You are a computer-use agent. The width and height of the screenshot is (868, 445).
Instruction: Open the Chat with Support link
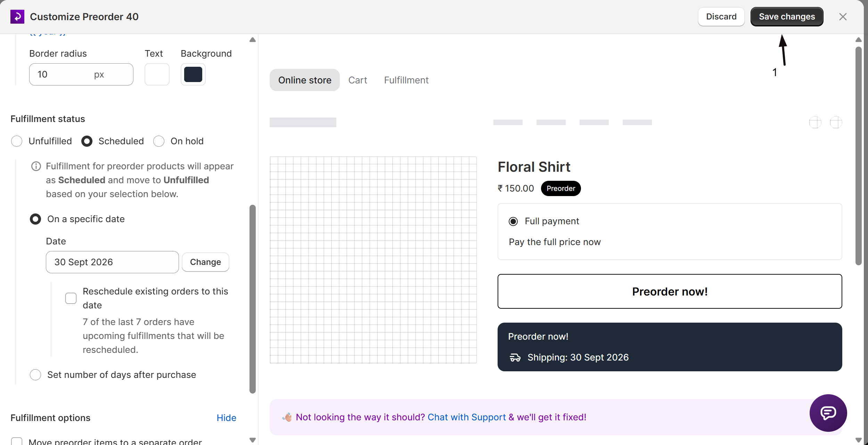[x=466, y=417]
